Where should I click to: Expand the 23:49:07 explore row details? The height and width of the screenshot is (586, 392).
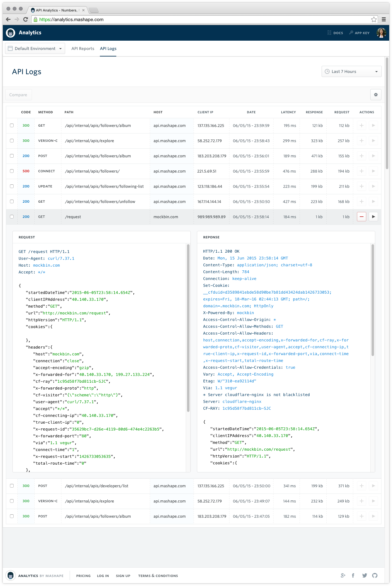pyautogui.click(x=362, y=501)
